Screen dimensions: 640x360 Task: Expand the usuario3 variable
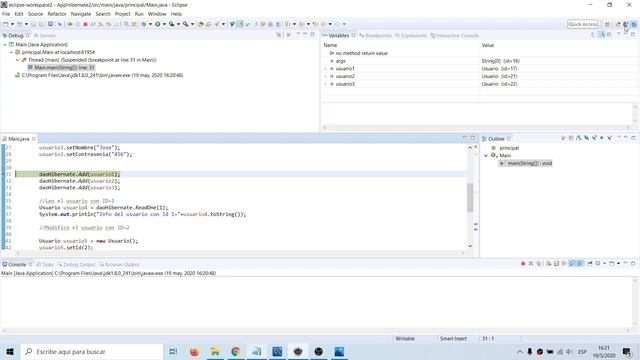tap(325, 84)
